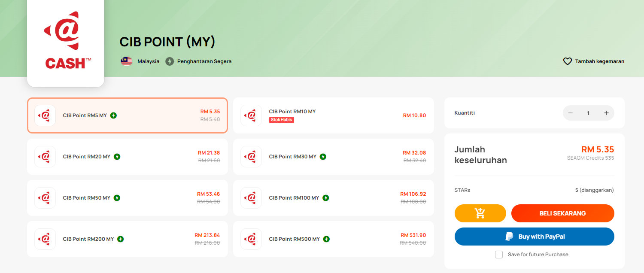Click instant delivery badge beside RM500 MY
Image resolution: width=644 pixels, height=273 pixels.
click(326, 239)
